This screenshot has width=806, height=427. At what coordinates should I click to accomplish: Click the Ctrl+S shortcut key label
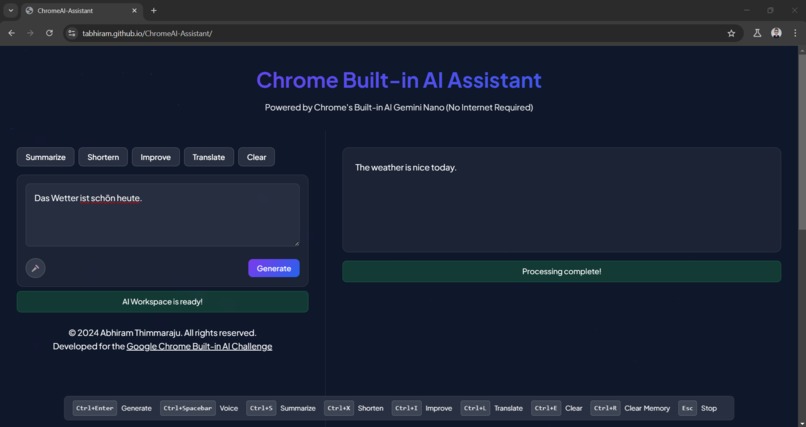pyautogui.click(x=261, y=409)
